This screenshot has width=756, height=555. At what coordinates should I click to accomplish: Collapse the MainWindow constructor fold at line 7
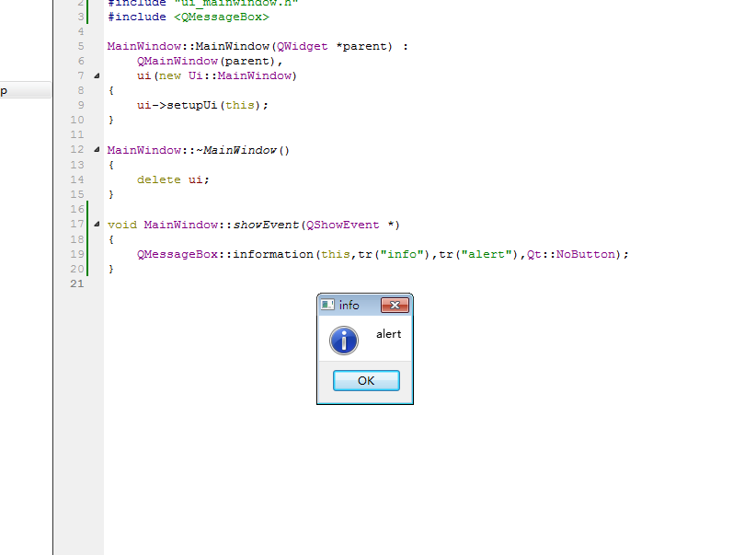(97, 75)
